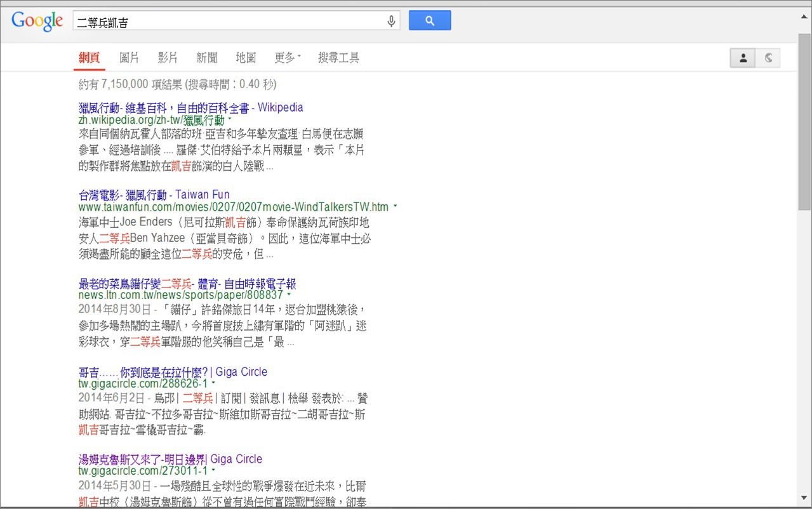This screenshot has height=509, width=812.
Task: Expand arrow next to zh.wikipedia.org URL
Action: 230,119
